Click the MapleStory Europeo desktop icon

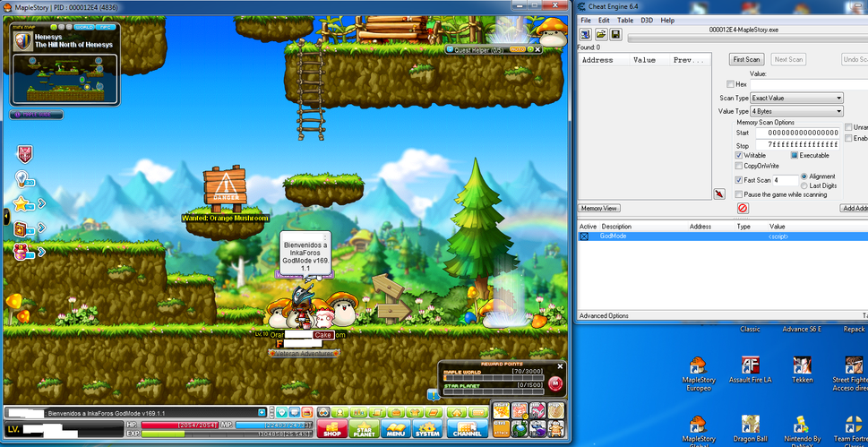(698, 374)
